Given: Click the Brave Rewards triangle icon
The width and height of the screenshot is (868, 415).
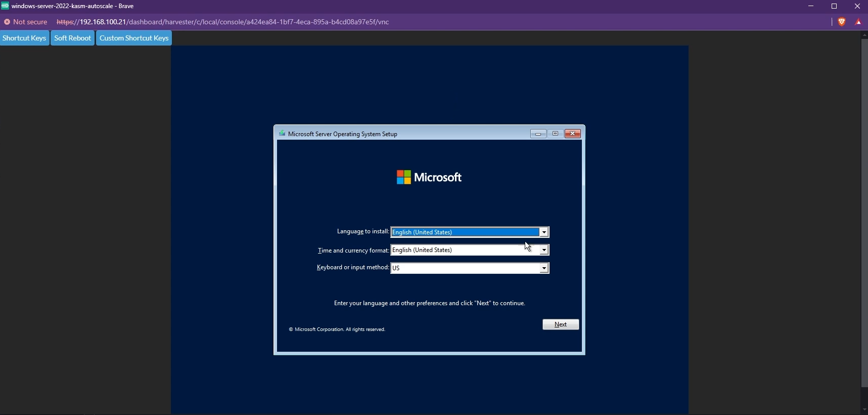Looking at the screenshot, I should pos(858,22).
